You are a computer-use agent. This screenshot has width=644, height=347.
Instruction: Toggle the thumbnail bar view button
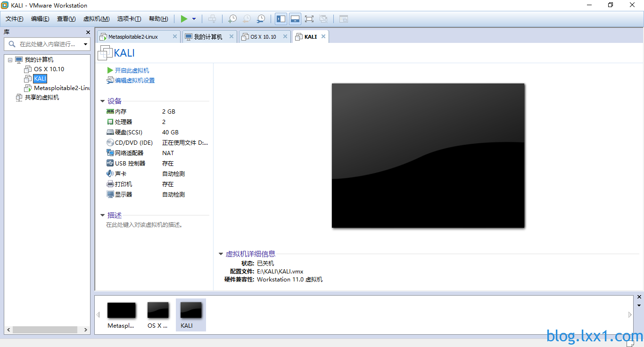coord(295,19)
